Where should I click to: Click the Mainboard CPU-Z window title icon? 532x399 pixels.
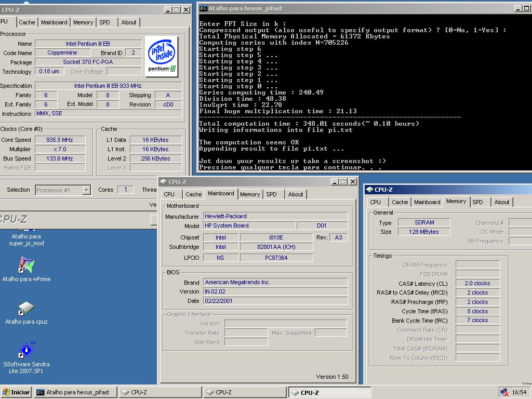[164, 182]
